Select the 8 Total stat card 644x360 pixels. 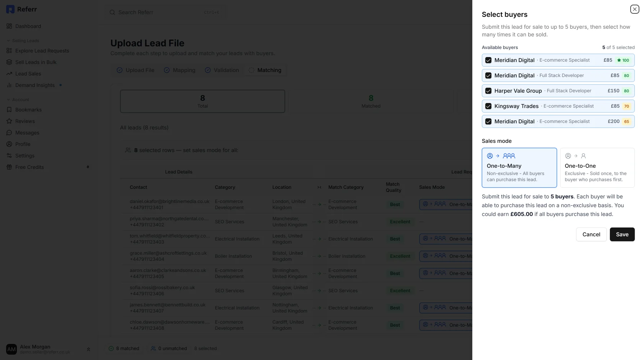pyautogui.click(x=202, y=101)
